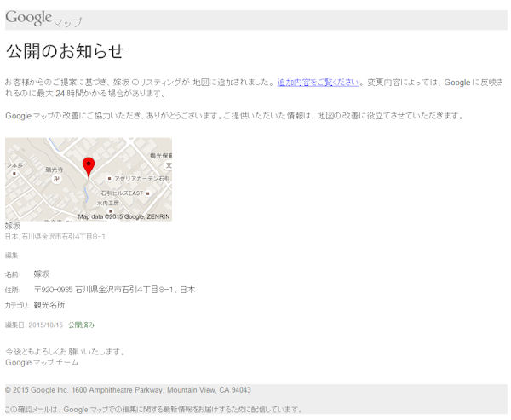The image size is (511, 420).
Task: Click the school 文 symbol on map
Action: click(x=169, y=165)
